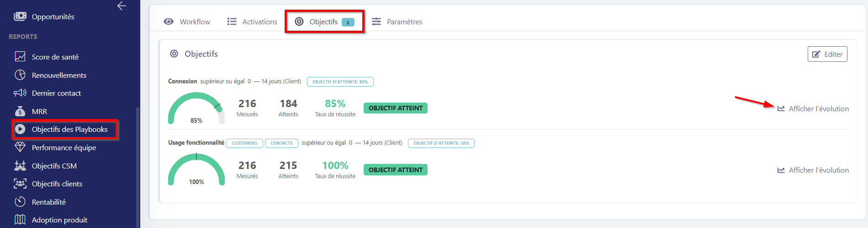Select the Objectifs tab

click(x=324, y=22)
